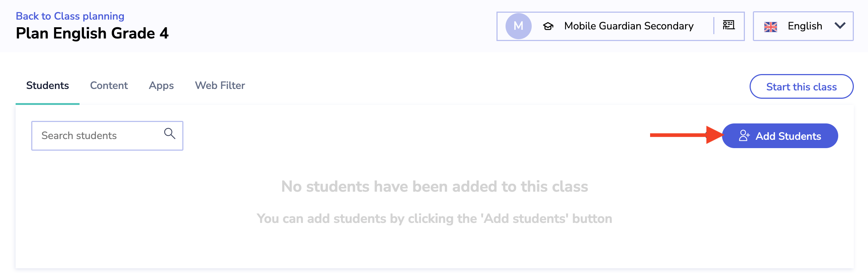Collapse the language picker via its arrow

pyautogui.click(x=839, y=26)
